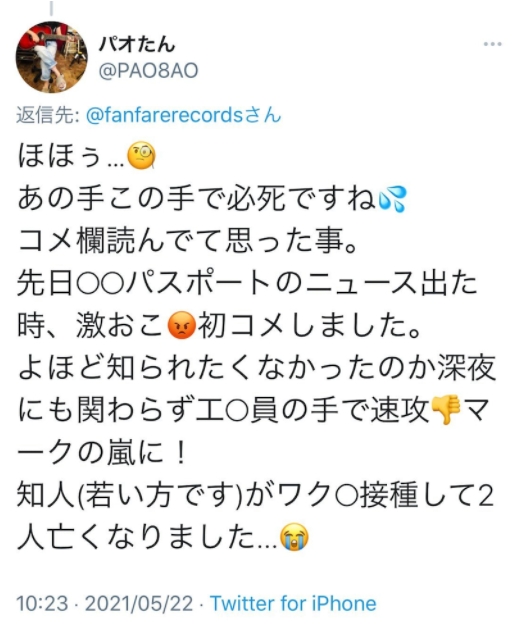Click the 10:23 timestamp
Image resolution: width=516 pixels, height=628 pixels.
(42, 604)
